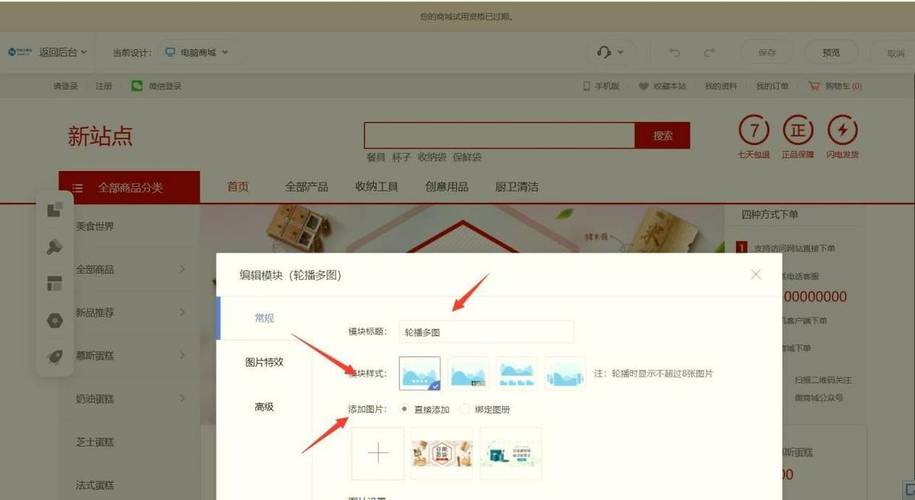Choose the second module style thumbnail
Screen dimensions: 915x500
coord(468,373)
